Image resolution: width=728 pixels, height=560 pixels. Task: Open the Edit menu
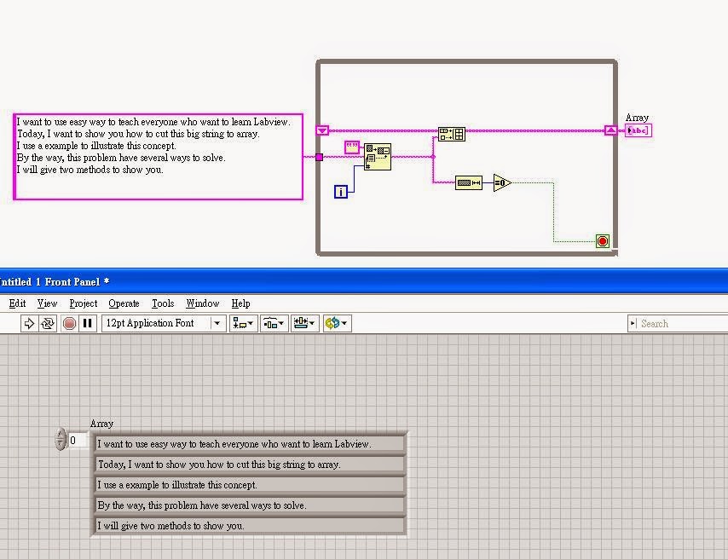[17, 303]
